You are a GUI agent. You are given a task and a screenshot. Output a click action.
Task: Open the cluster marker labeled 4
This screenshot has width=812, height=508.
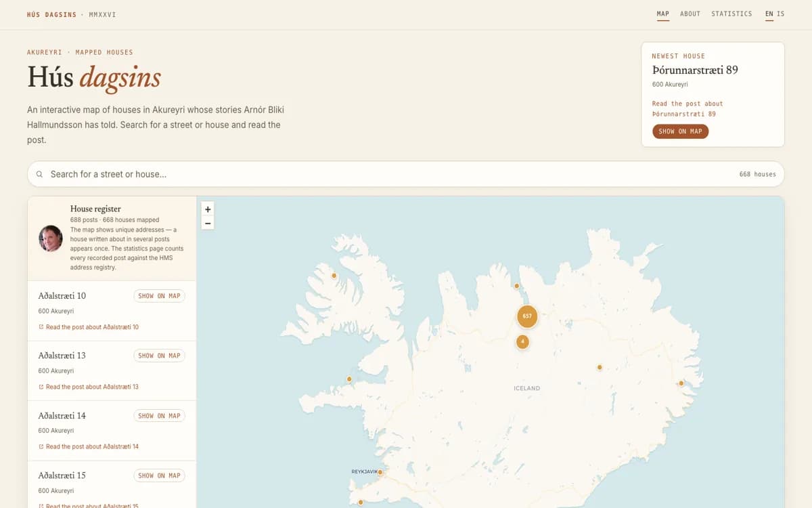522,341
